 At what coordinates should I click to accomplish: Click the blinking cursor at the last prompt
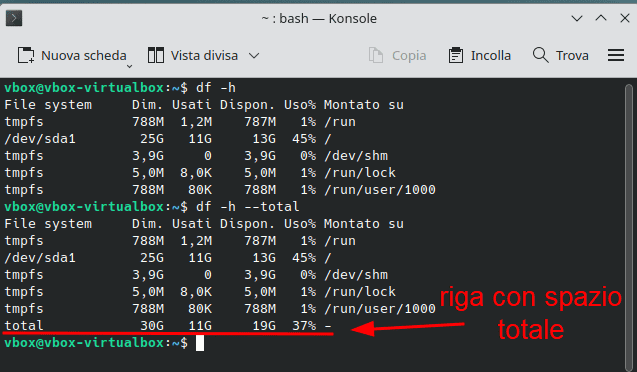click(200, 343)
